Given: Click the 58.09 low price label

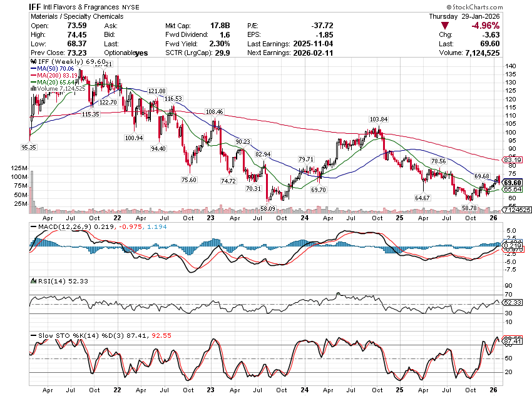Looking at the screenshot, I should [269, 207].
